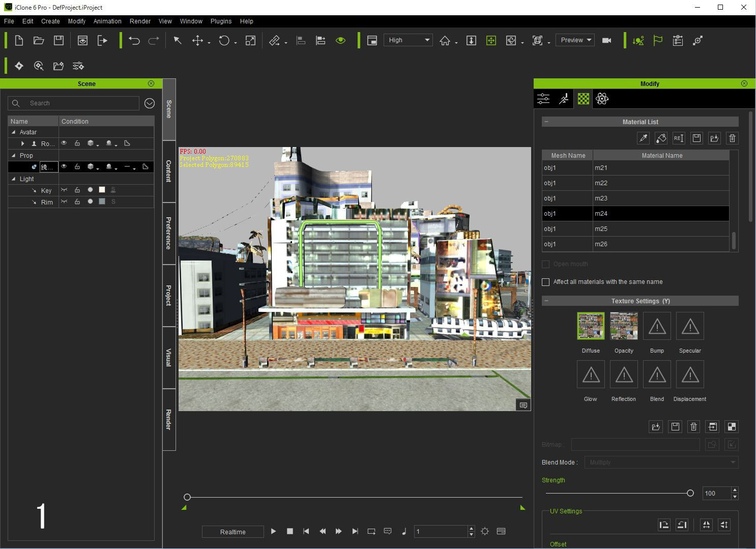Screen dimensions: 756x549
Task: Choose the Select arrow tool
Action: 178,41
